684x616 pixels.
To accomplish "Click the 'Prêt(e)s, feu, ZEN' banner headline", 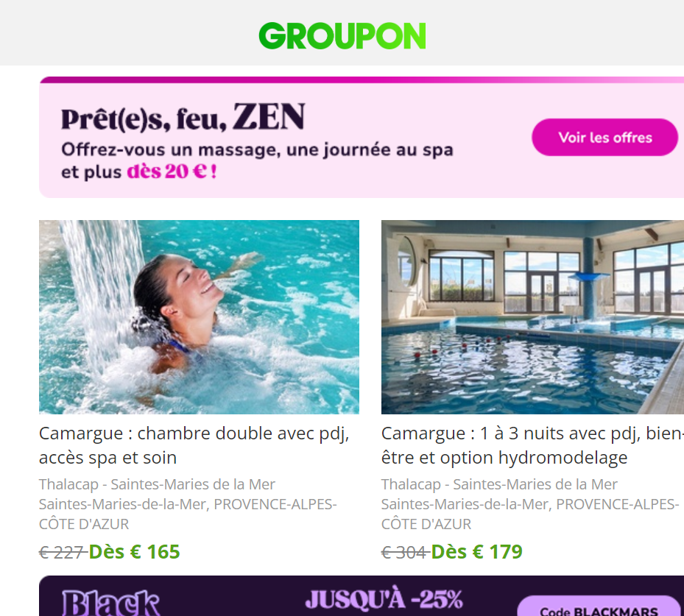I will point(183,117).
